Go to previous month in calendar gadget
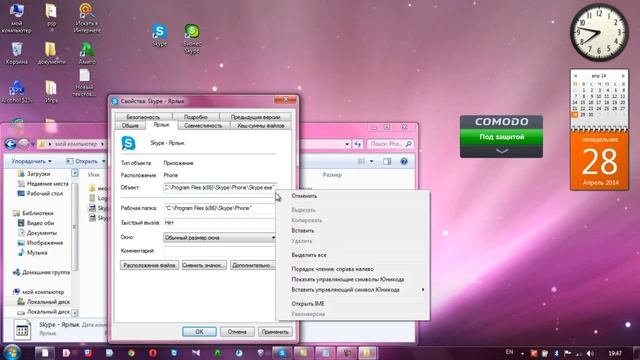This screenshot has height=360, width=640. pyautogui.click(x=576, y=76)
